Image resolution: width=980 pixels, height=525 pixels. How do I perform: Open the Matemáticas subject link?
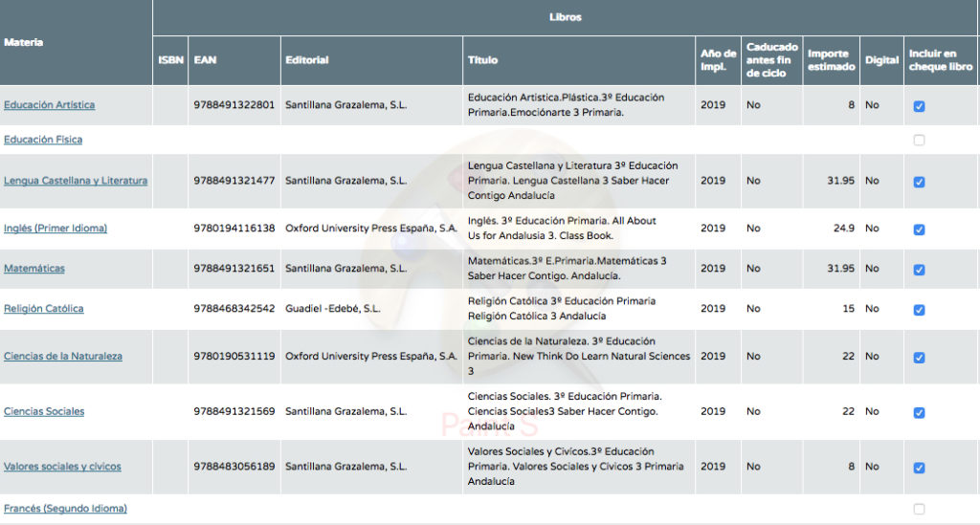point(34,269)
